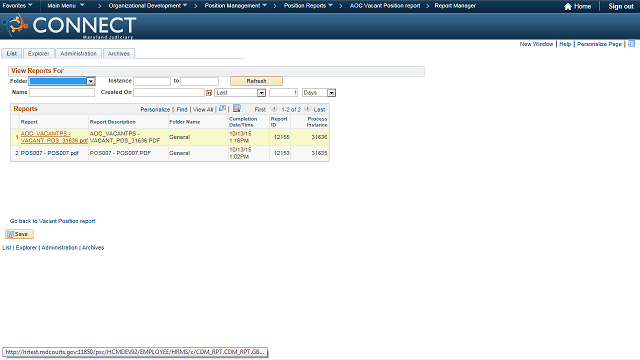The image size is (640, 360).
Task: Click Completion Date/Time column header
Action: click(243, 122)
